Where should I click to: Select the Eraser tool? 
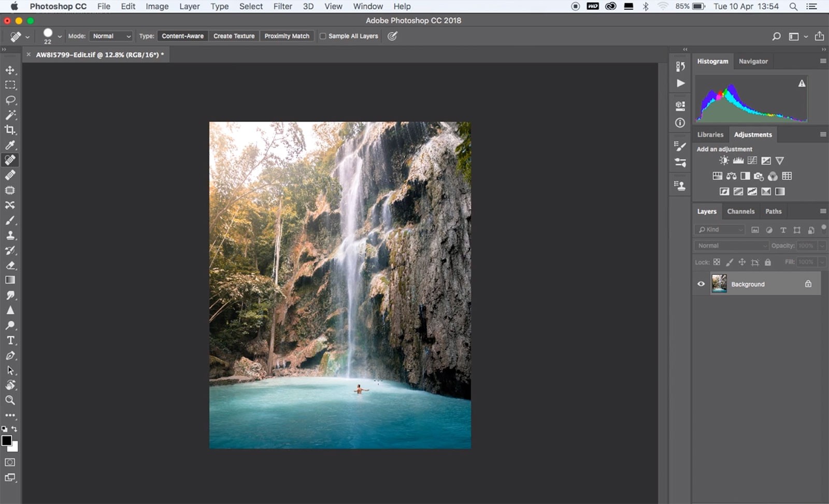(x=10, y=265)
